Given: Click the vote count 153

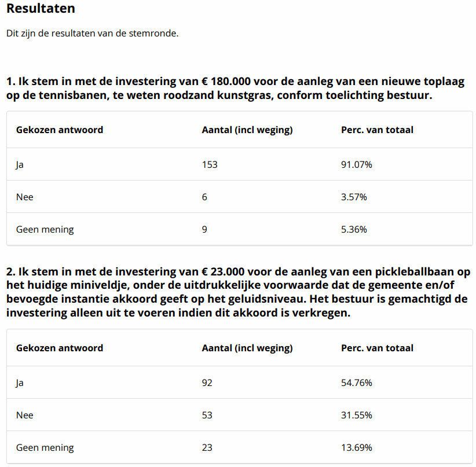Looking at the screenshot, I should (210, 164).
